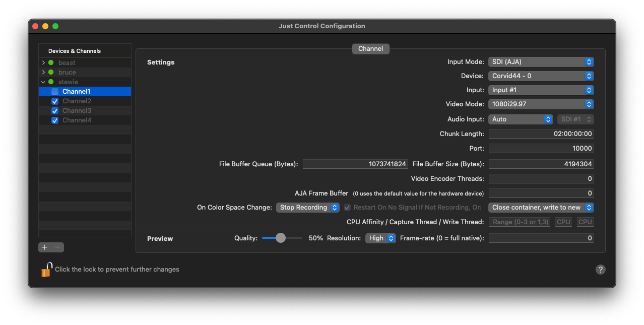This screenshot has width=644, height=325.
Task: Open the Video Mode dropdown
Action: tap(541, 104)
